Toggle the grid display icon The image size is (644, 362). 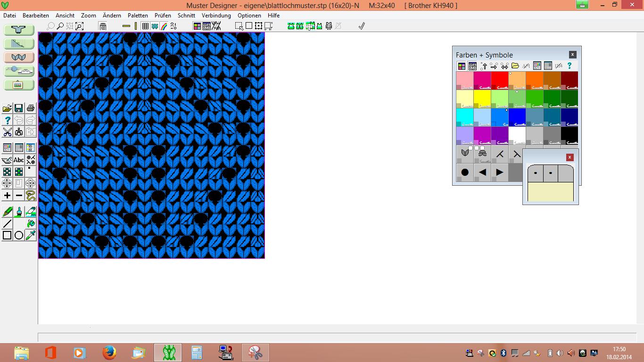click(x=145, y=26)
